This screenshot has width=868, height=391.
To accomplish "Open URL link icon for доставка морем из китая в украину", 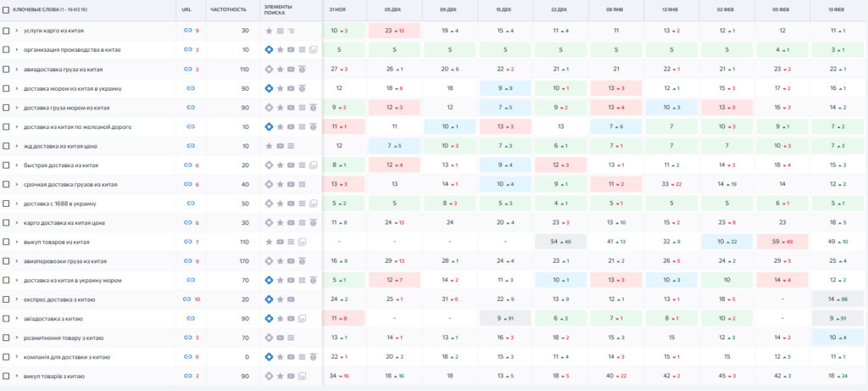I will tap(191, 88).
